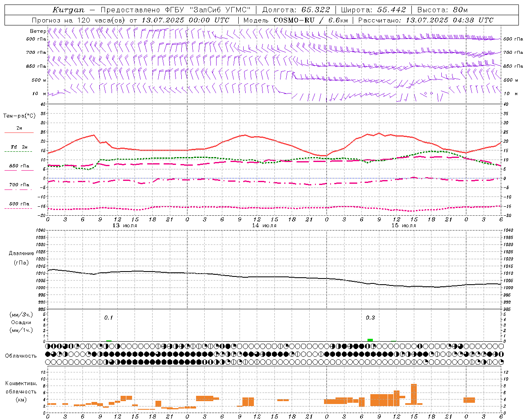Click the tallest orange convective cloud bar
The height and width of the screenshot is (420, 525).
414,395
